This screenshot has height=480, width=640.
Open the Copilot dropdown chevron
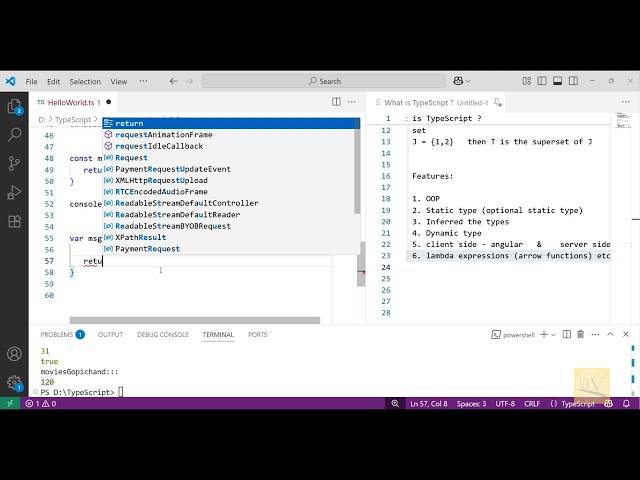pyautogui.click(x=468, y=81)
